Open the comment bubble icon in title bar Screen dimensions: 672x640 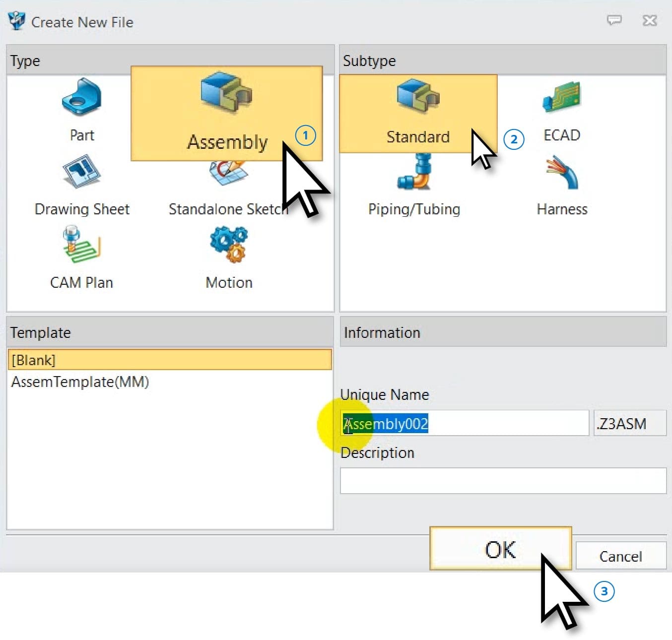click(614, 20)
